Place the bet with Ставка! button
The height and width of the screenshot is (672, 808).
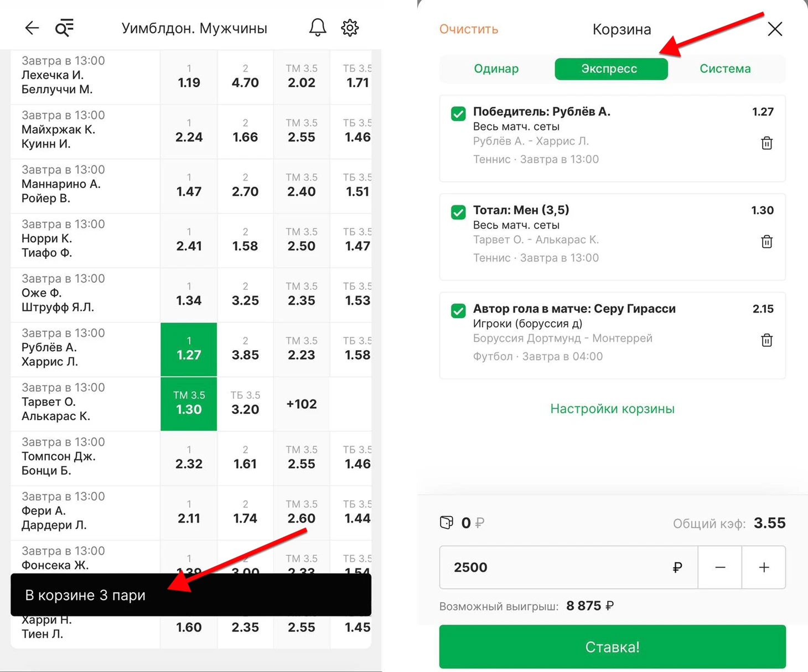click(x=613, y=647)
